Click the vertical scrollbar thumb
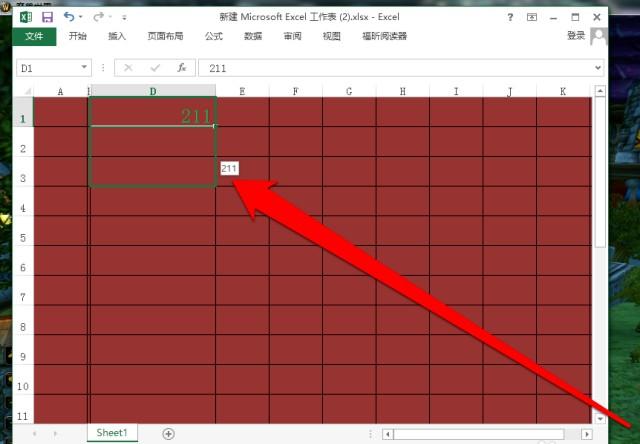The width and height of the screenshot is (640, 444). click(600, 172)
